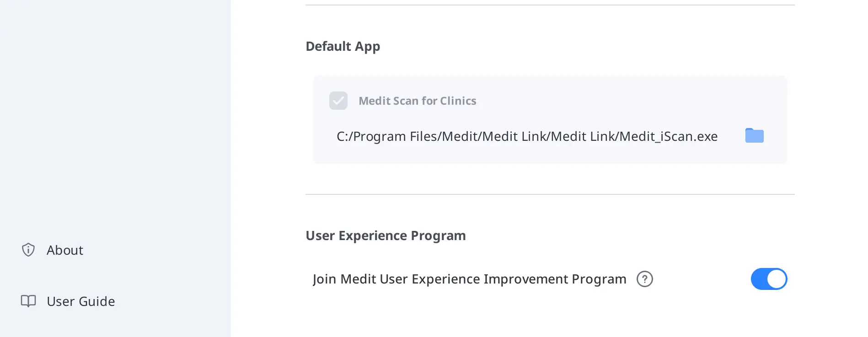Click the checkmark icon beside Medit Scan for Clinics

click(338, 101)
